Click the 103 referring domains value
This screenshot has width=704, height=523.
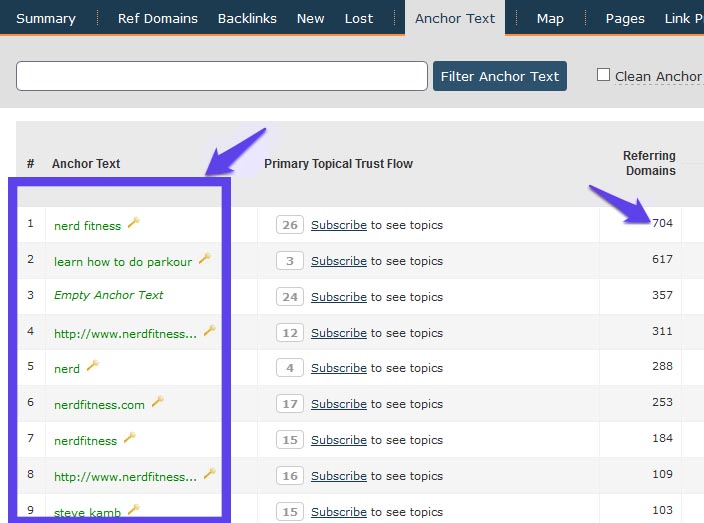click(662, 510)
